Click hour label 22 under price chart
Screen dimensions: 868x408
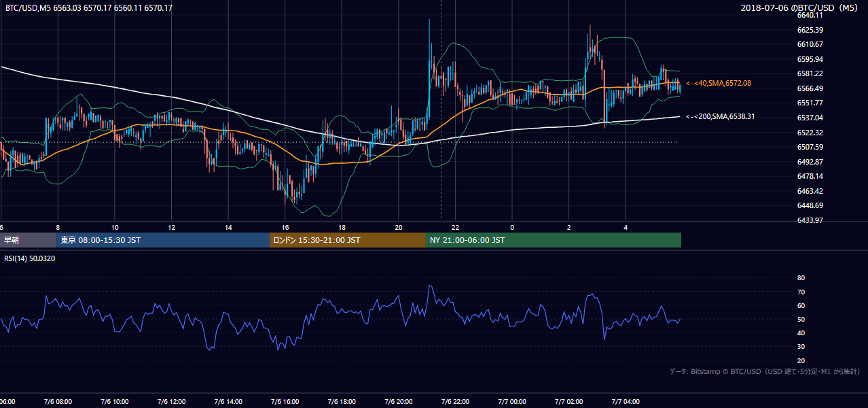click(x=455, y=227)
